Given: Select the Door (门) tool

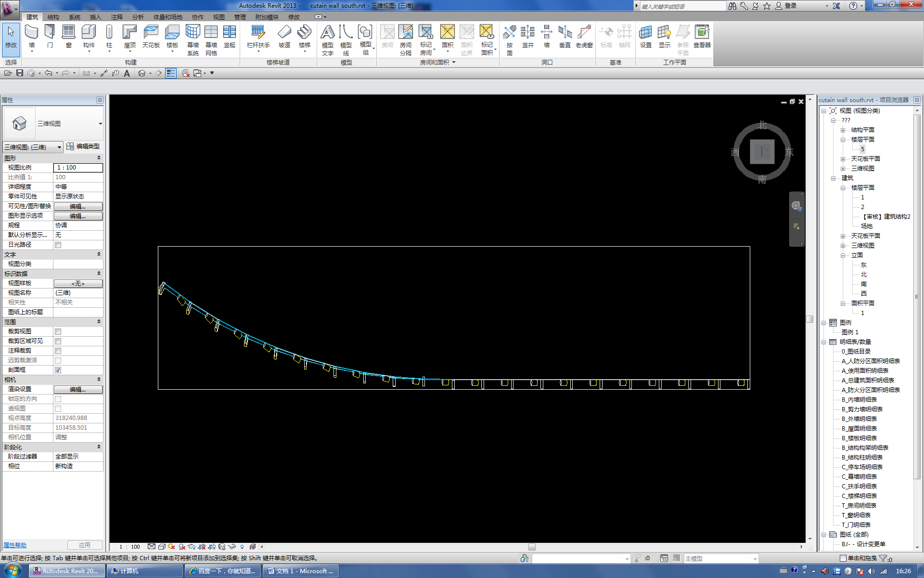Looking at the screenshot, I should [x=50, y=36].
